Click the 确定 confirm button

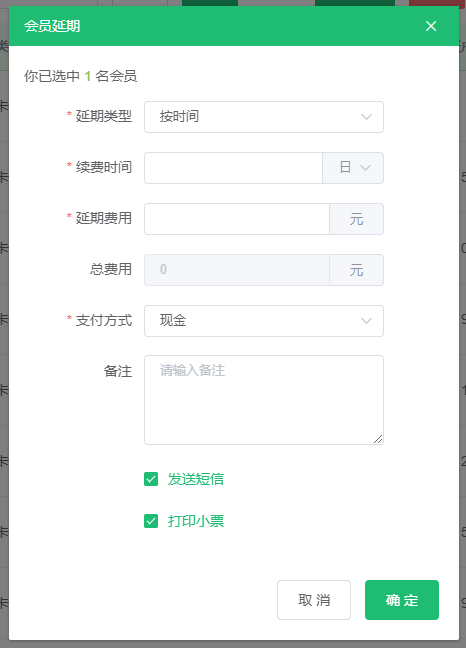coord(402,600)
